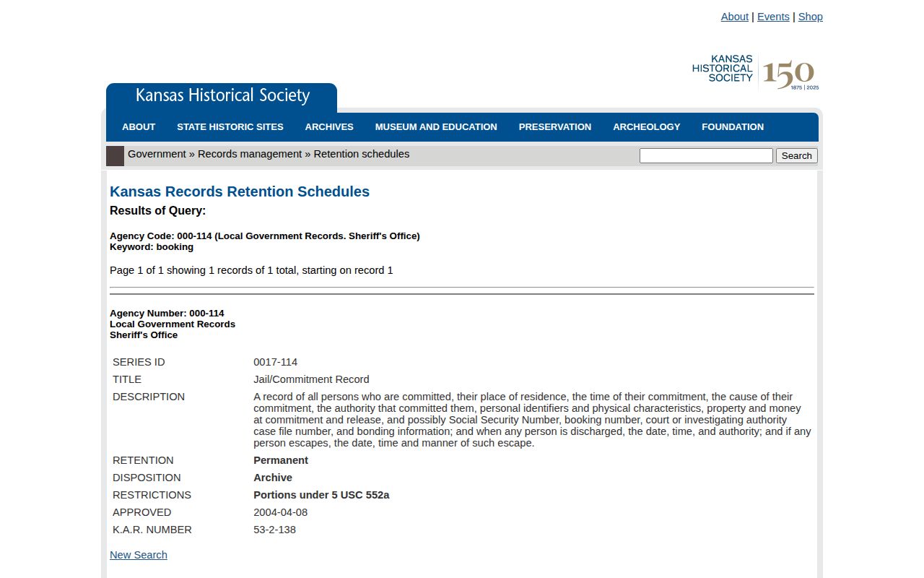Screen dimensions: 924x578
Task: Click the Records management breadcrumb
Action: coord(250,154)
